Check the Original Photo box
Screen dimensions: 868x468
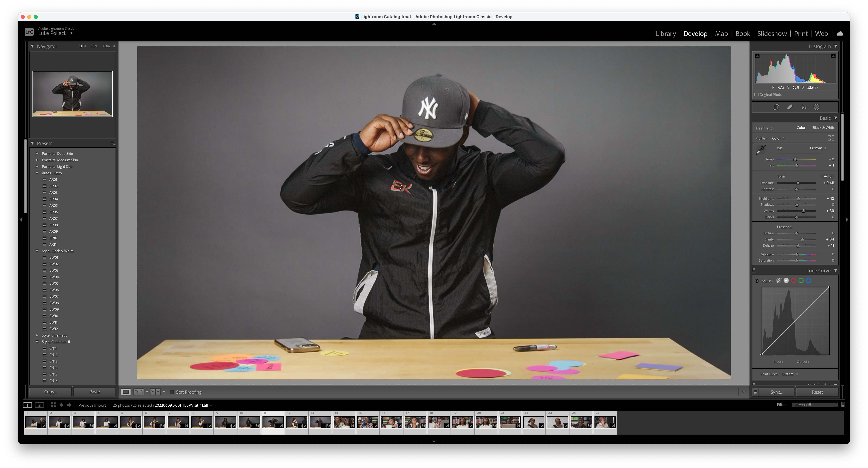(756, 95)
